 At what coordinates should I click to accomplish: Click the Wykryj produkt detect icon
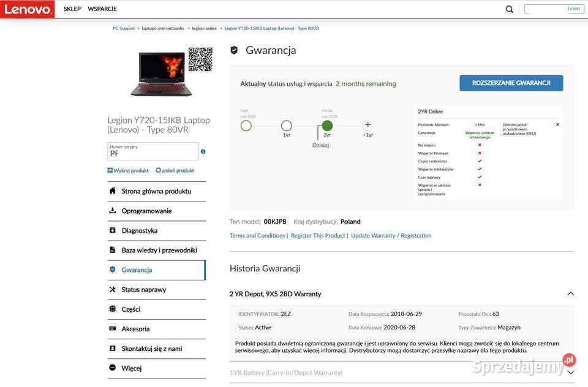click(110, 170)
